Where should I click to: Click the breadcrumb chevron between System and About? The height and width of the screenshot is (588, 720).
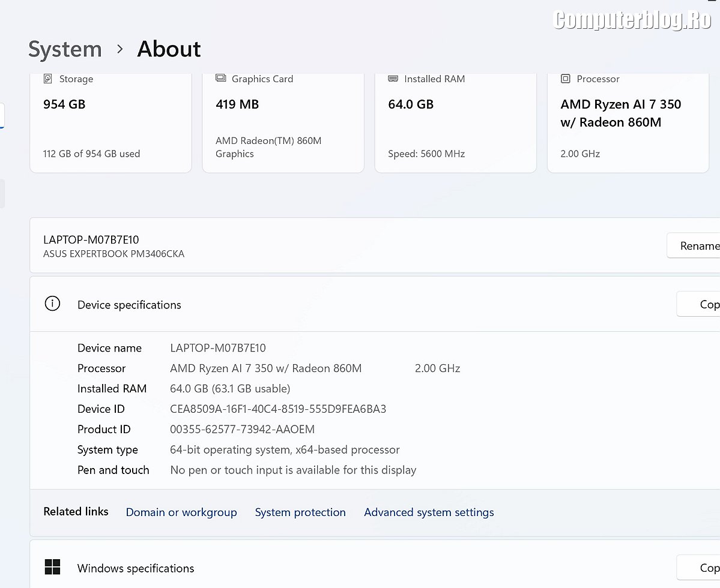click(120, 49)
